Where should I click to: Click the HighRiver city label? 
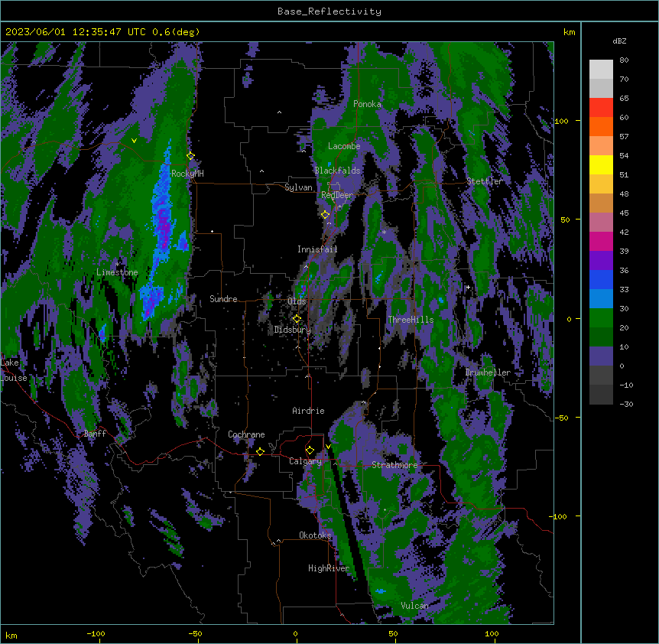[x=329, y=568]
